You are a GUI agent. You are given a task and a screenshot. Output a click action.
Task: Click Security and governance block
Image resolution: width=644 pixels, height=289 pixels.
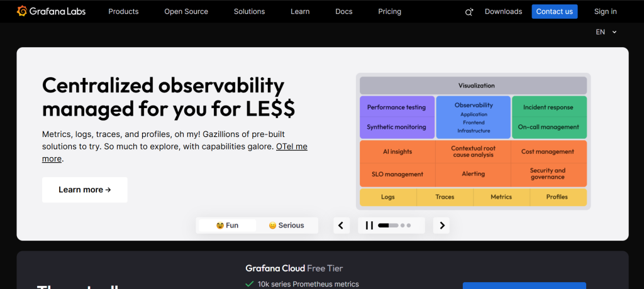point(548,175)
